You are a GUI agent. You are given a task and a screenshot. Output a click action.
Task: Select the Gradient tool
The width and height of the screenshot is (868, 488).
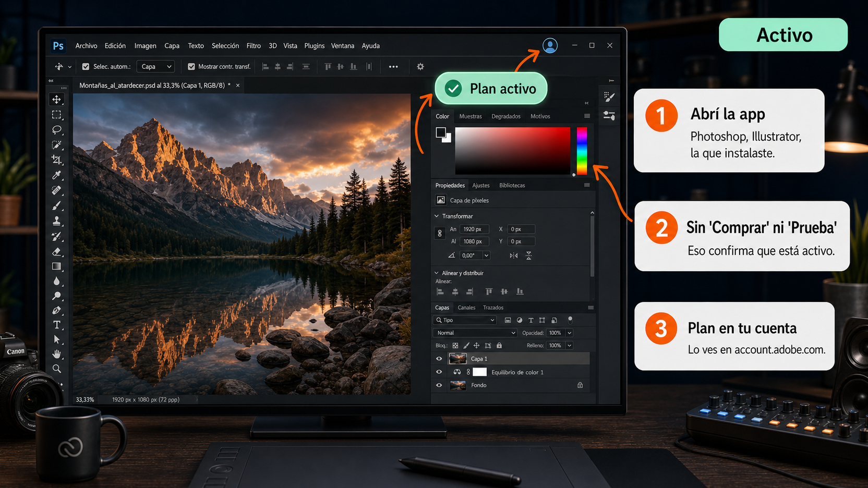[57, 266]
